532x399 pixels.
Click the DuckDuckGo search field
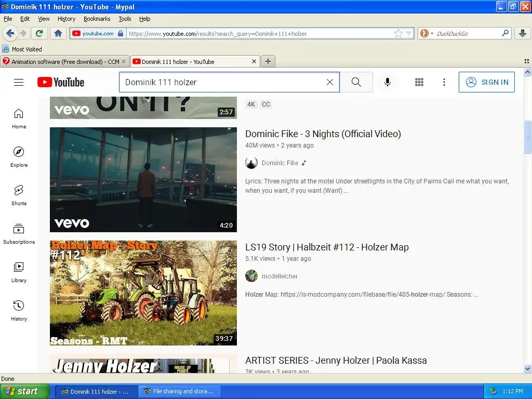click(x=468, y=33)
